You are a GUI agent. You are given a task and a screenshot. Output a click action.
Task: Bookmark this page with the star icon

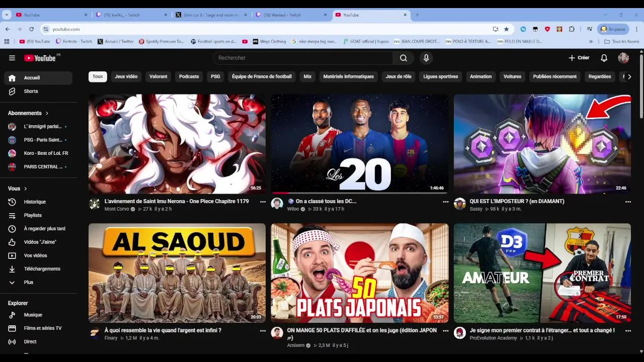(x=506, y=29)
